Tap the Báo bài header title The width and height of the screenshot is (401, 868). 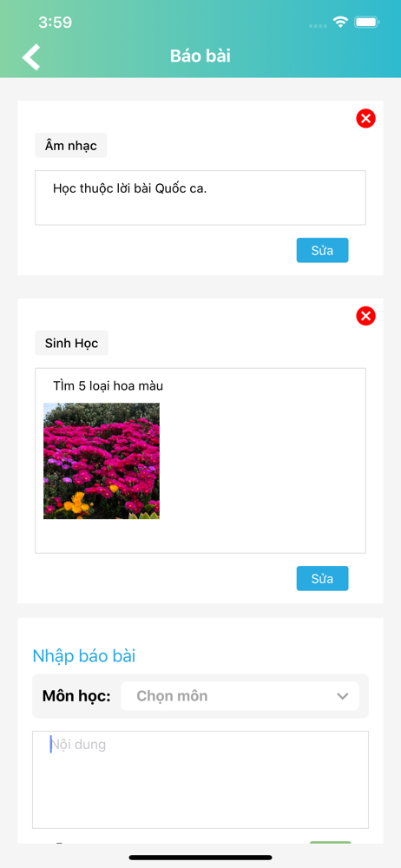click(x=200, y=56)
